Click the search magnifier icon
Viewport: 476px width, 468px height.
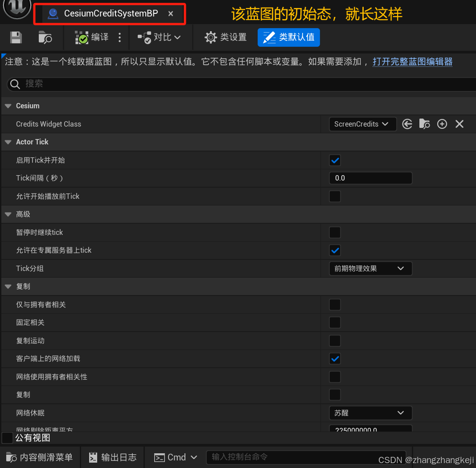tap(15, 84)
